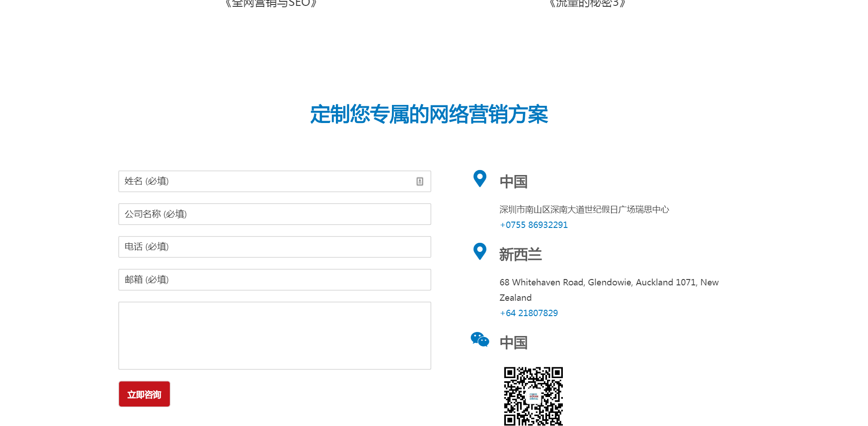Open the New Zealand phone link +64 21807829
868x426 pixels.
(528, 313)
